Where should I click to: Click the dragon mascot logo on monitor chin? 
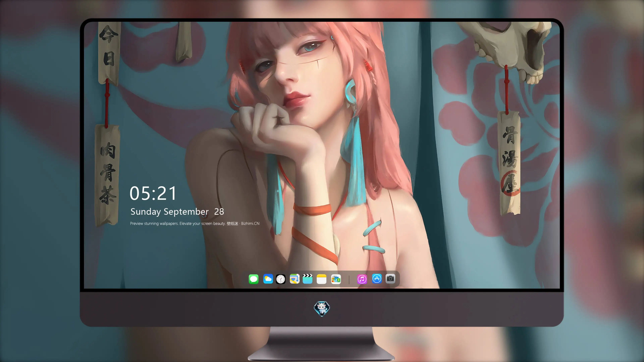click(x=322, y=309)
